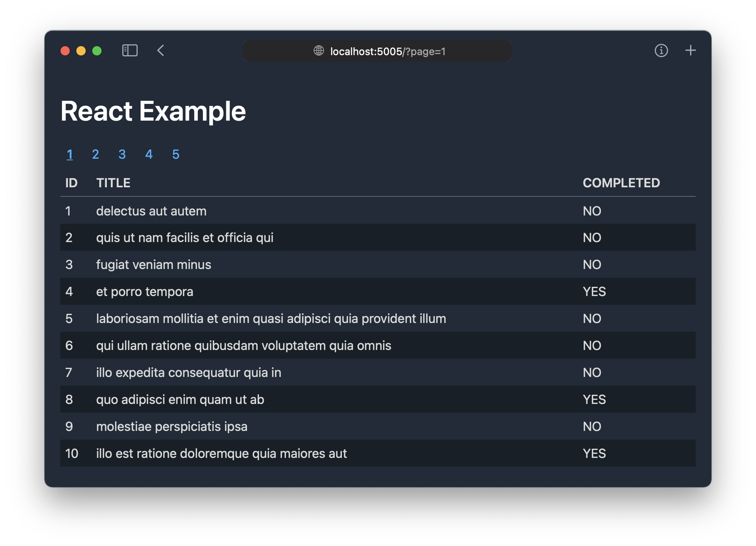Image resolution: width=756 pixels, height=546 pixels.
Task: Click the 'et porro tempora' title
Action: tap(145, 292)
